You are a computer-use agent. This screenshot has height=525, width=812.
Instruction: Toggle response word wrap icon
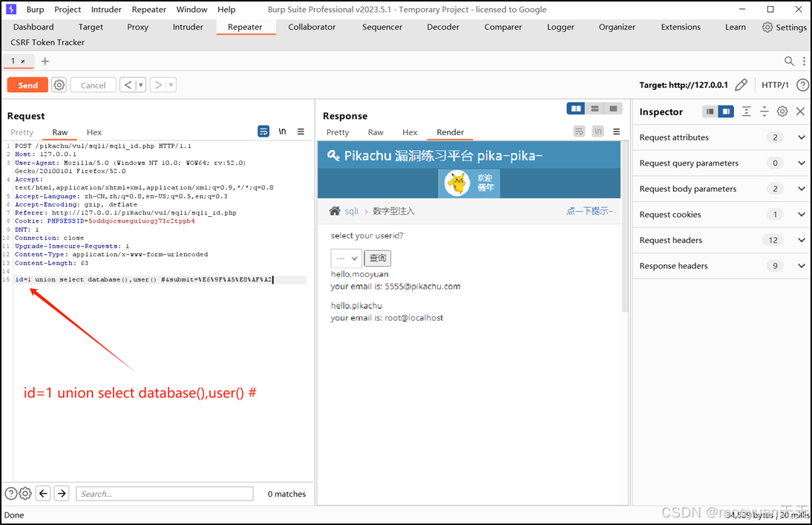pos(579,131)
